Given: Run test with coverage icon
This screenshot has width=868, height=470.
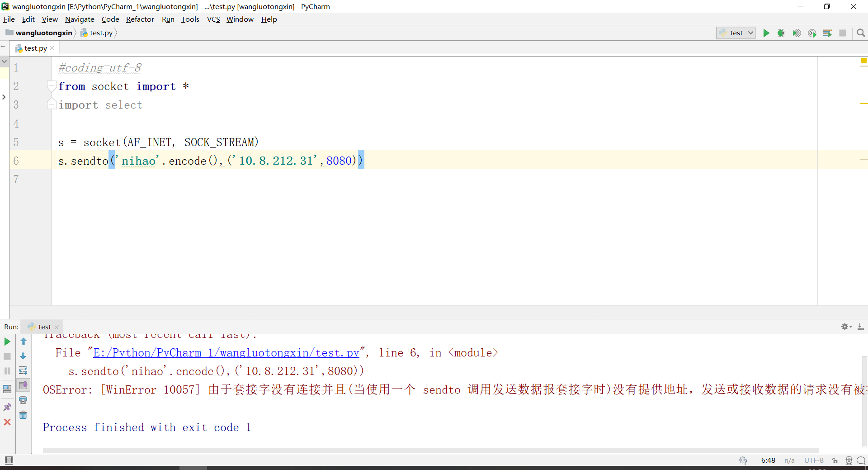Looking at the screenshot, I should (x=797, y=33).
